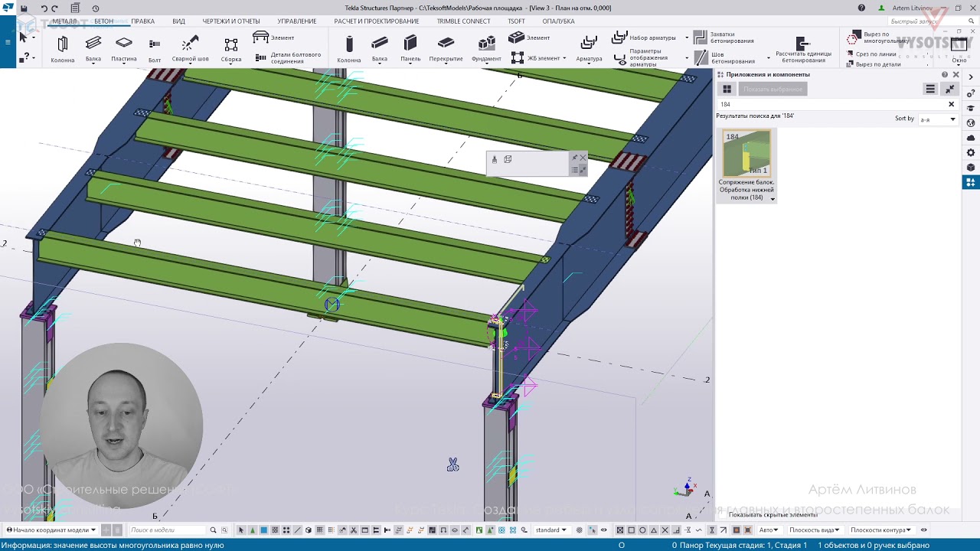Select the steel Column tool (Колонна)

click(63, 48)
